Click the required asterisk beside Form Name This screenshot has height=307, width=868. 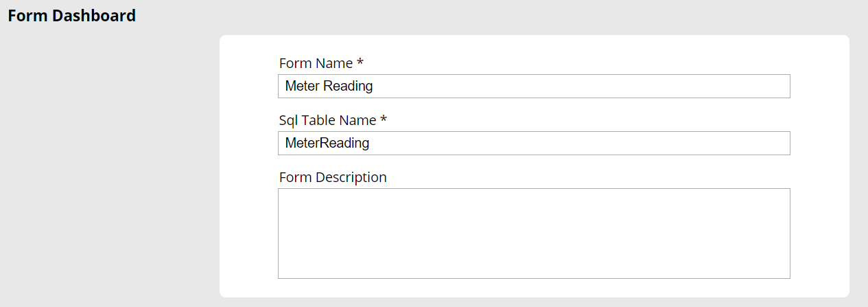click(x=360, y=63)
